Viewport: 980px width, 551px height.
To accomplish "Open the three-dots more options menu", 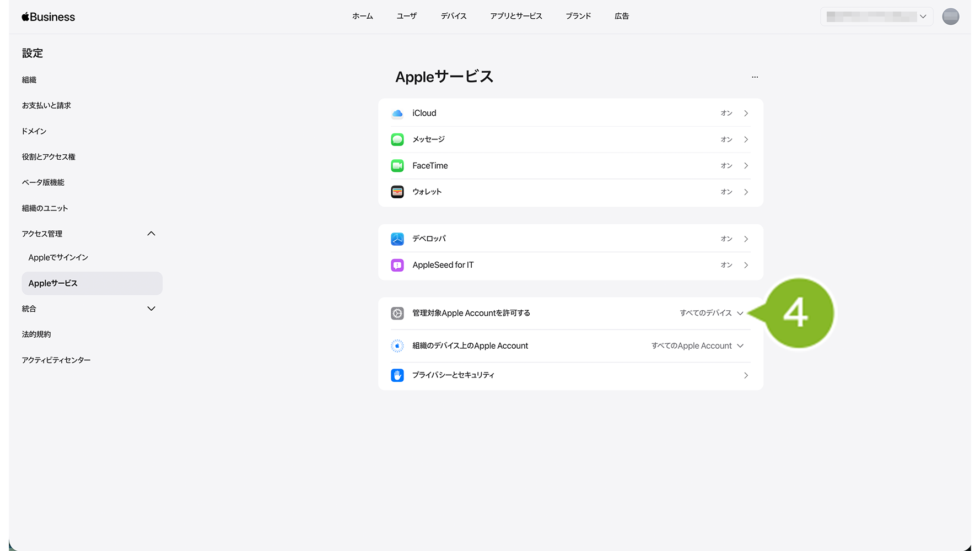I will tap(755, 77).
